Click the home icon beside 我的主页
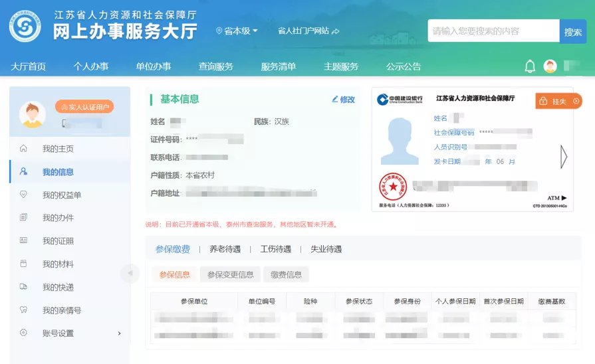This screenshot has height=364, width=595. 24,149
